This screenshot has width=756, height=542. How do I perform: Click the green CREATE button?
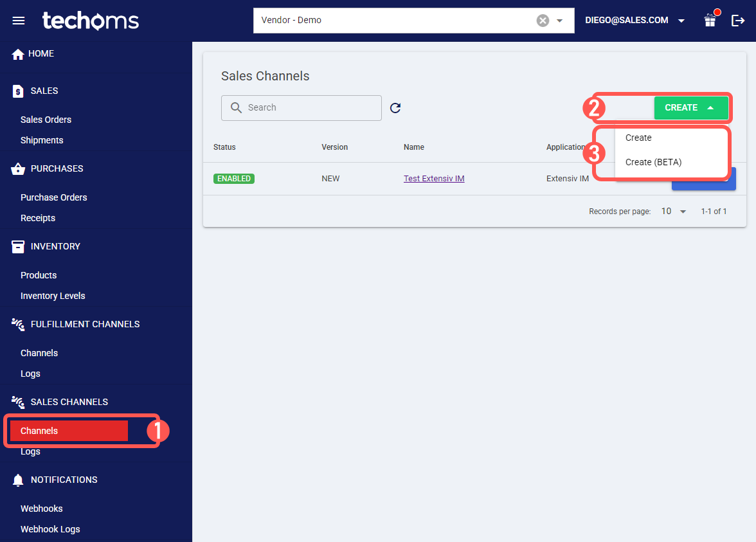691,108
